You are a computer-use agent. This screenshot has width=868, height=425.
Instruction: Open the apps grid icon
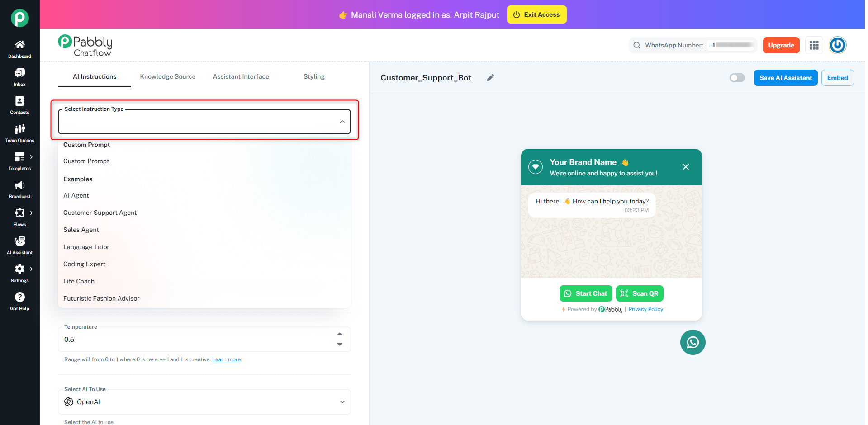pos(814,45)
